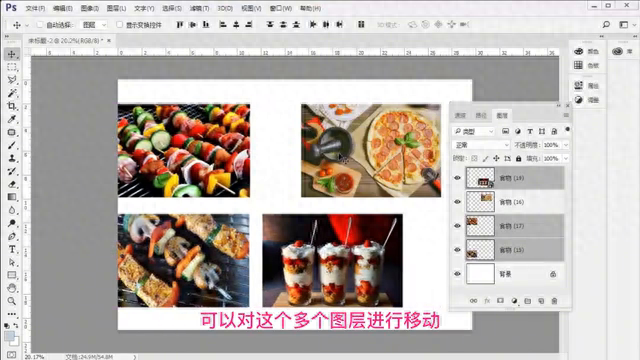
Task: Click the align left edges icon
Action: point(223,24)
